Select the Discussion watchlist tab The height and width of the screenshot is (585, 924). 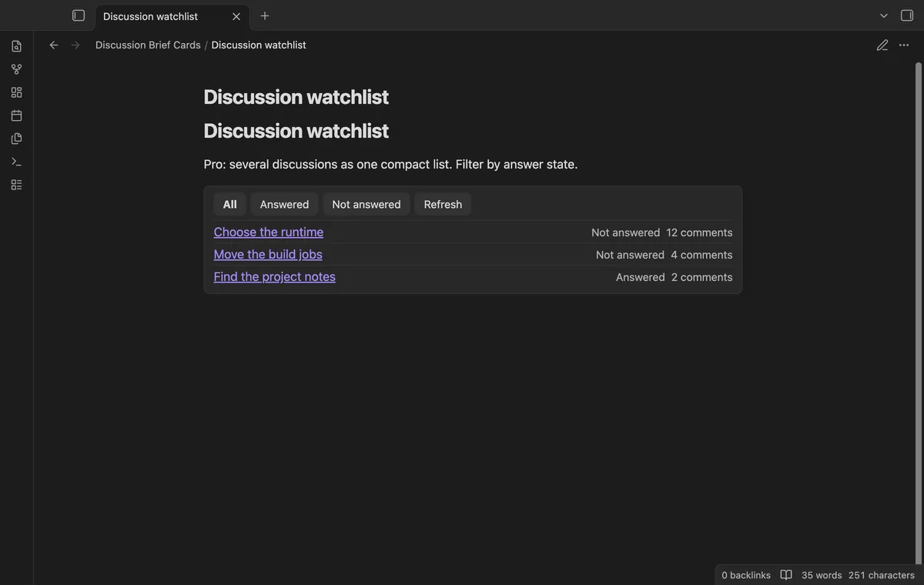click(172, 17)
